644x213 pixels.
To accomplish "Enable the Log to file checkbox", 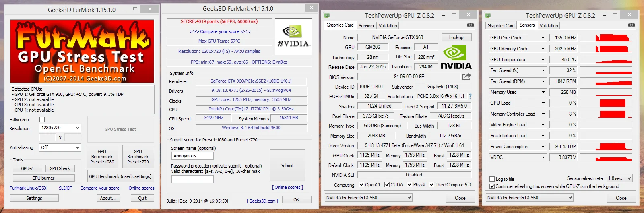I will tap(492, 179).
